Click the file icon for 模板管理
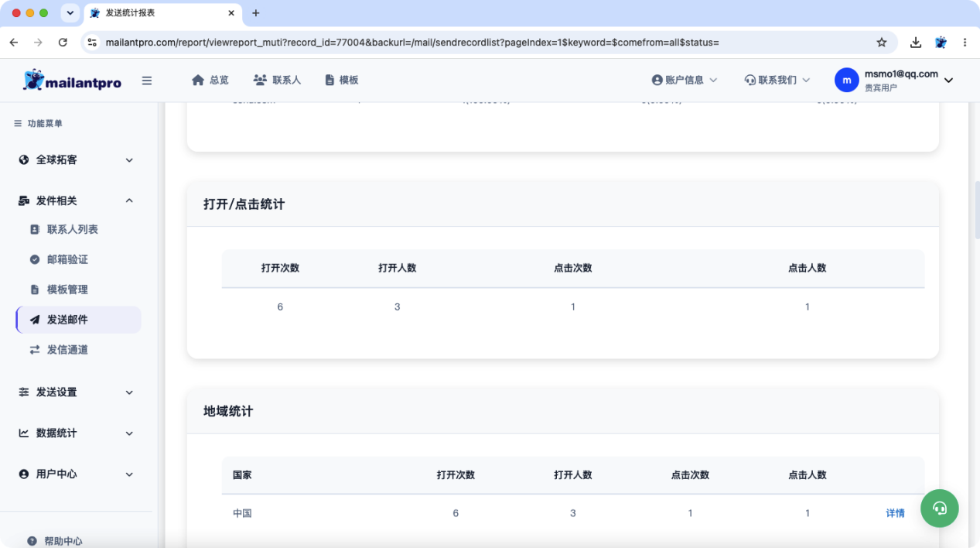The image size is (980, 548). [x=35, y=289]
